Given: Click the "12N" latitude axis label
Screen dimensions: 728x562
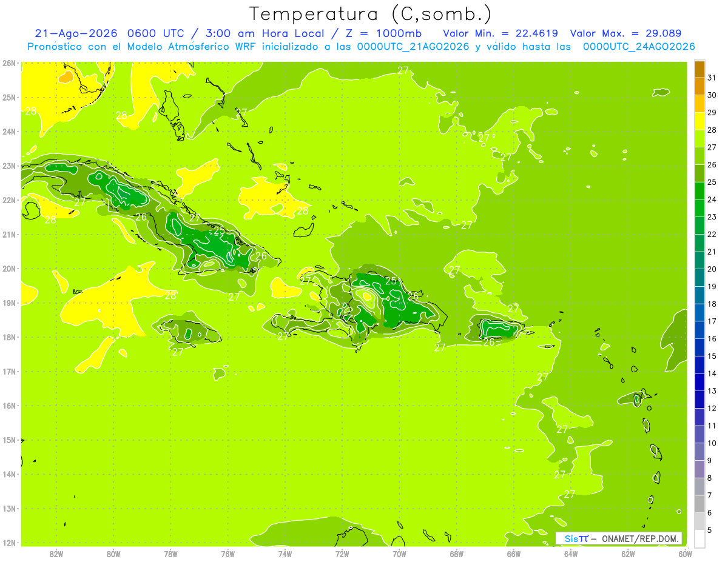Looking at the screenshot, I should pos(9,543).
